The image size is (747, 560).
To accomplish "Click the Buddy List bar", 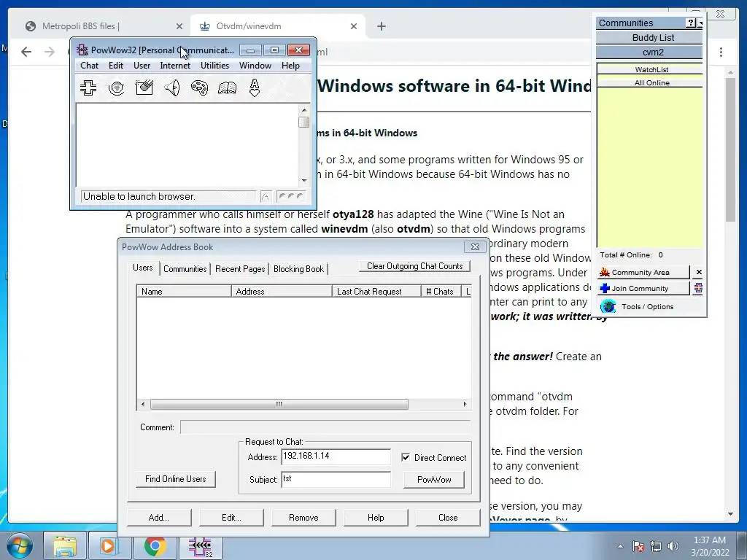I will pyautogui.click(x=649, y=38).
